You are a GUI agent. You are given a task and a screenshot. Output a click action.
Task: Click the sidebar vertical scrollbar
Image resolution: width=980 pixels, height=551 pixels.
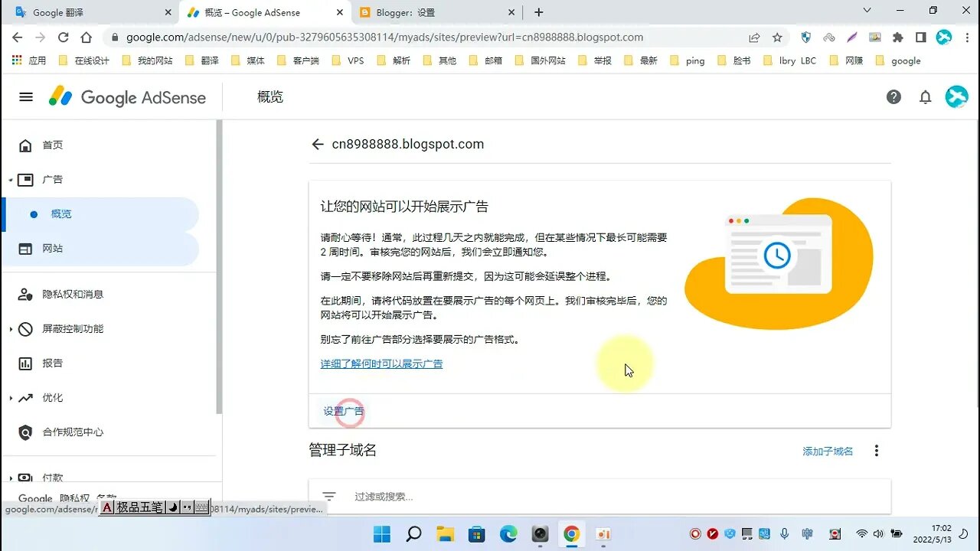pos(219,268)
